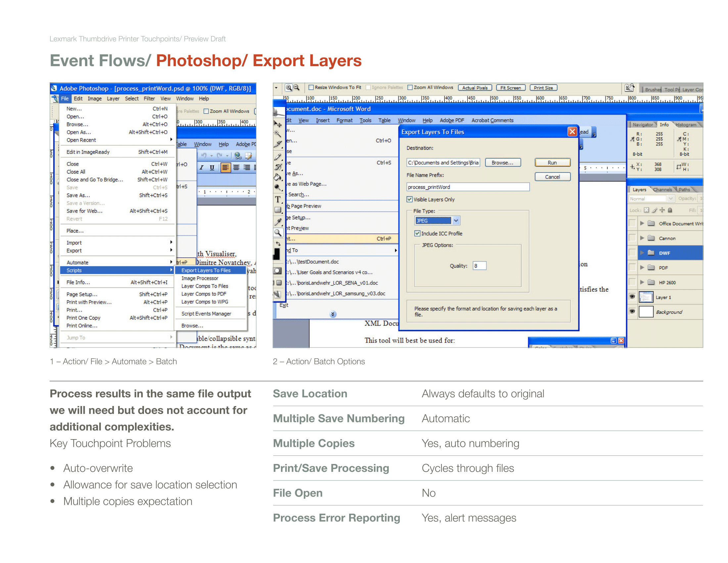Select the Rectangle shape tool
The height and width of the screenshot is (563, 728).
278,210
